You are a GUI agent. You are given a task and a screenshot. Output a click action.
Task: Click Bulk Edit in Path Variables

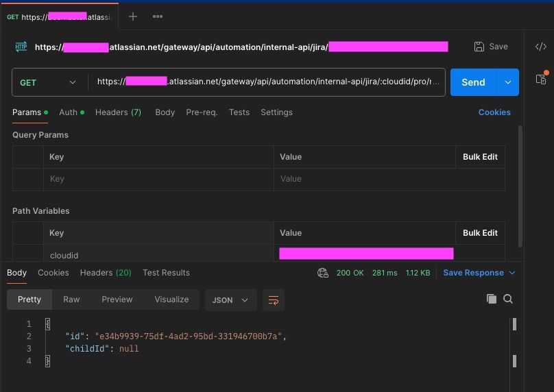pyautogui.click(x=480, y=233)
